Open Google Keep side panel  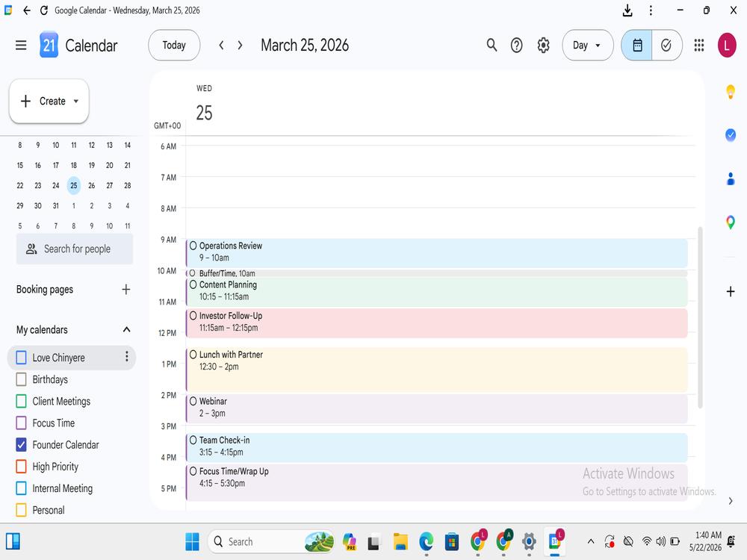coord(731,91)
